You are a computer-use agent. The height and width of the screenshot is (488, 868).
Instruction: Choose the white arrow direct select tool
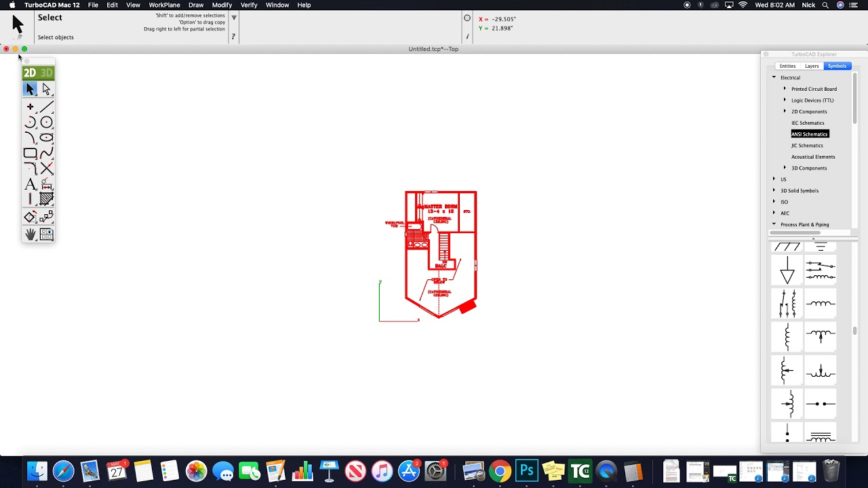click(x=46, y=89)
